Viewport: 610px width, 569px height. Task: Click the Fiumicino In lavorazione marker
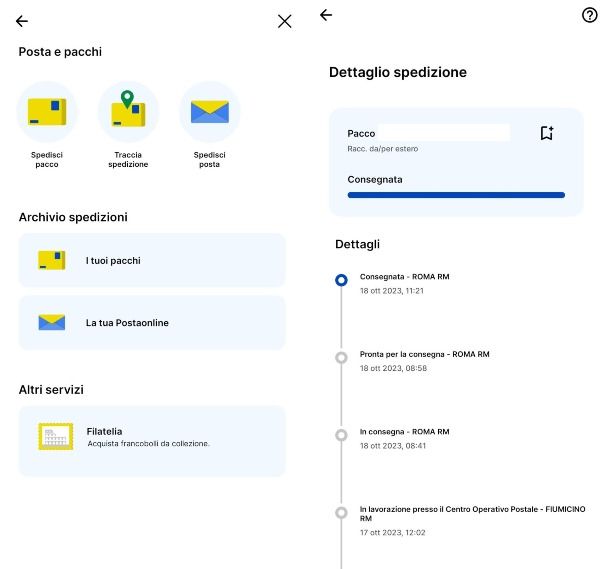[341, 513]
